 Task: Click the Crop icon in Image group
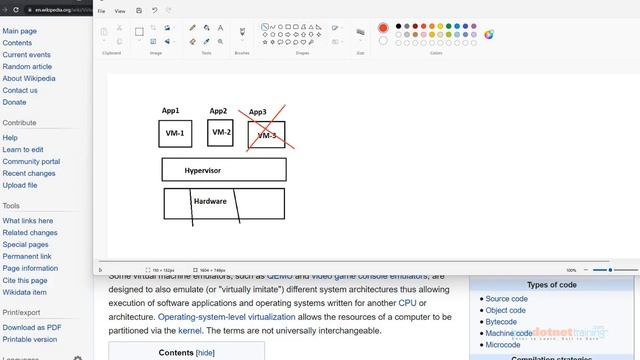click(x=153, y=28)
